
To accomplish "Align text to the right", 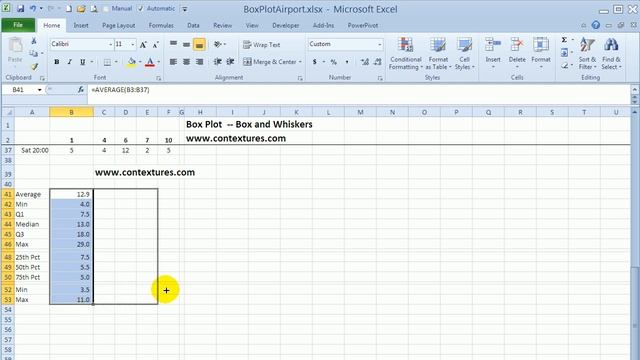I will pyautogui.click(x=199, y=62).
